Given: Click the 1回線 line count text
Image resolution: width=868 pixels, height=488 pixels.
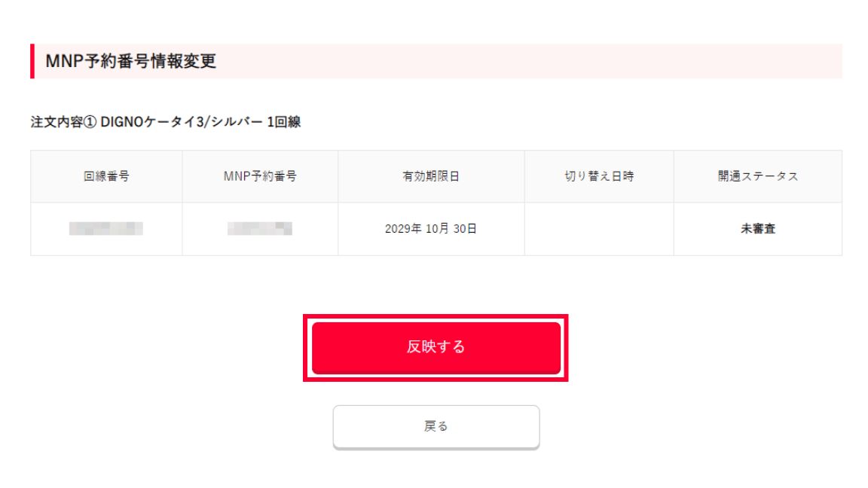Looking at the screenshot, I should (284, 122).
